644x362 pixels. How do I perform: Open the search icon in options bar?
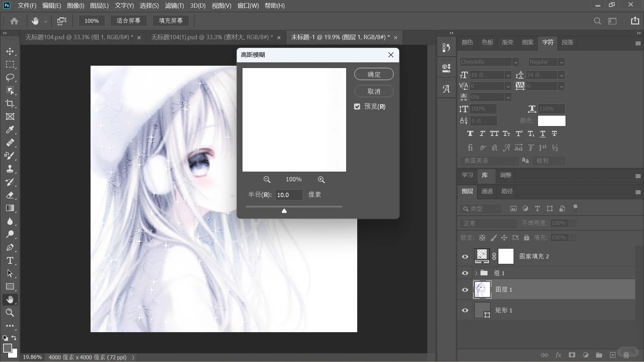pos(597,21)
